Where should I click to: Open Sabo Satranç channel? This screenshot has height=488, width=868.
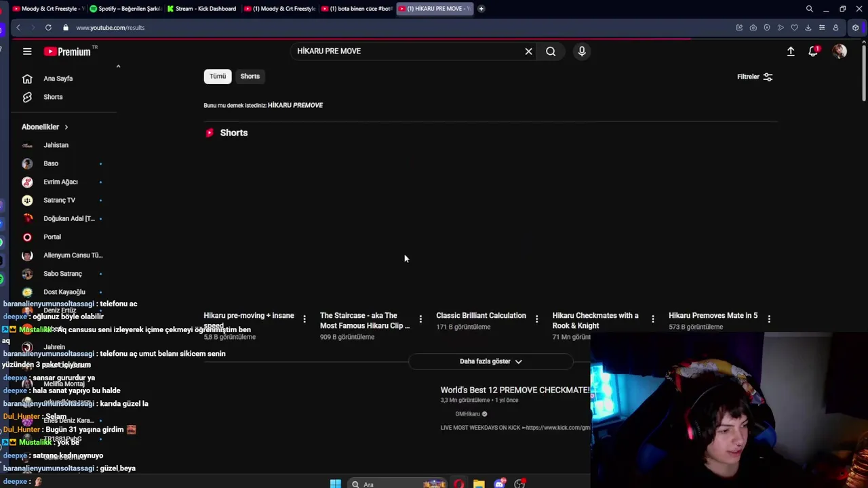62,274
